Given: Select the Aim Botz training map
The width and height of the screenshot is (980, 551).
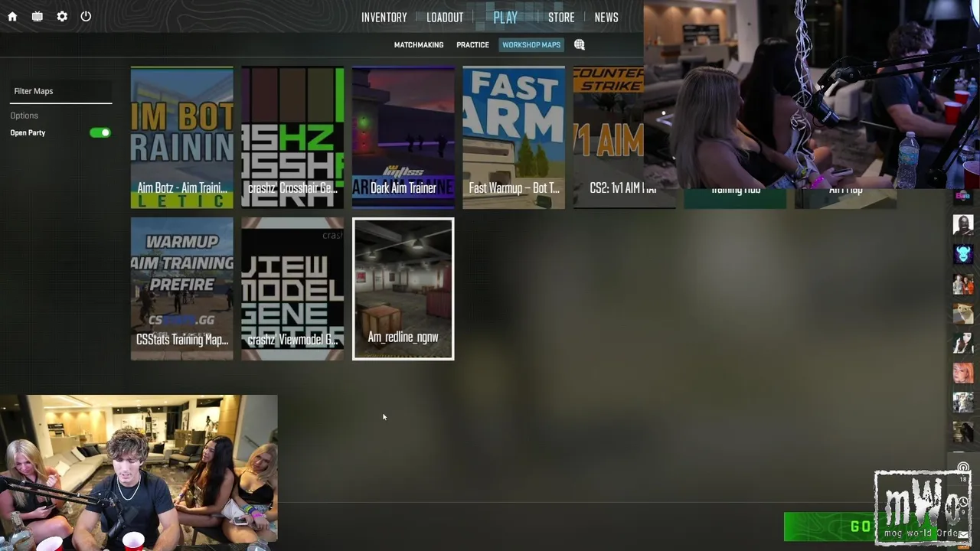Looking at the screenshot, I should [x=182, y=137].
